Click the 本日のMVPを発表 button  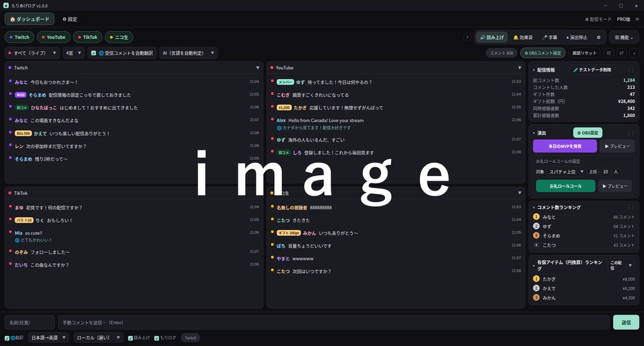pos(565,147)
